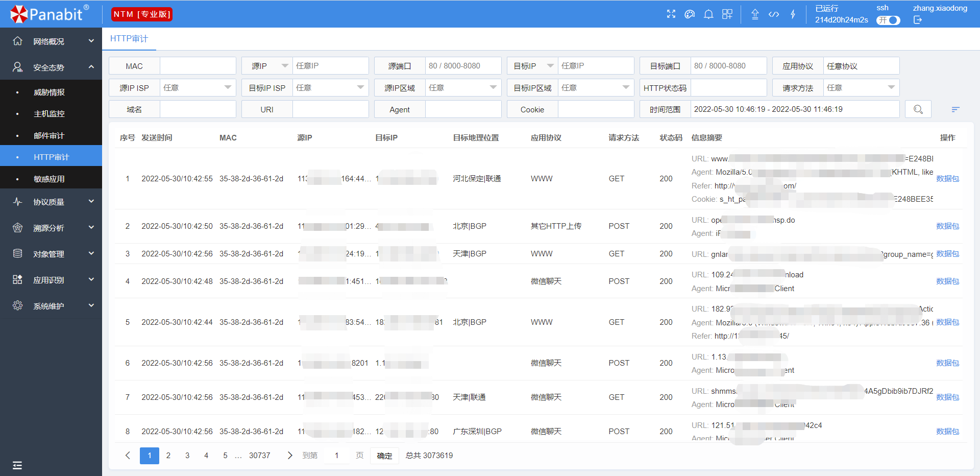Click the Agent input field
Screen dimensions: 980x476
[x=463, y=109]
